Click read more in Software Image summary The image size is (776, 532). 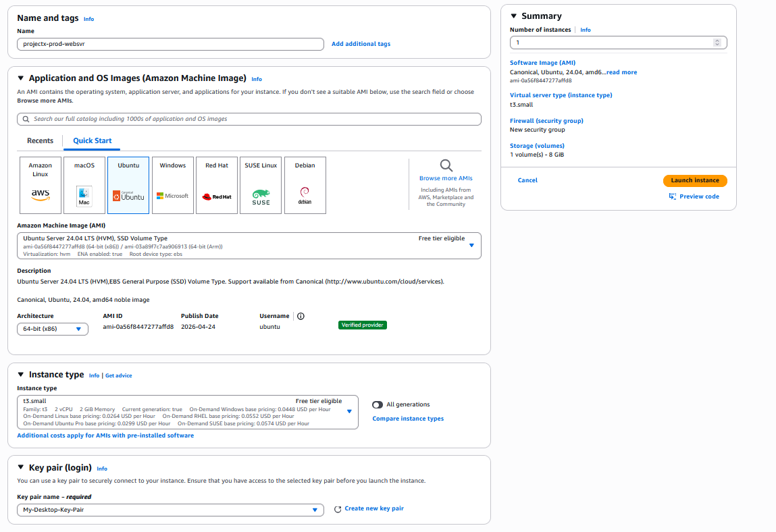(x=622, y=72)
